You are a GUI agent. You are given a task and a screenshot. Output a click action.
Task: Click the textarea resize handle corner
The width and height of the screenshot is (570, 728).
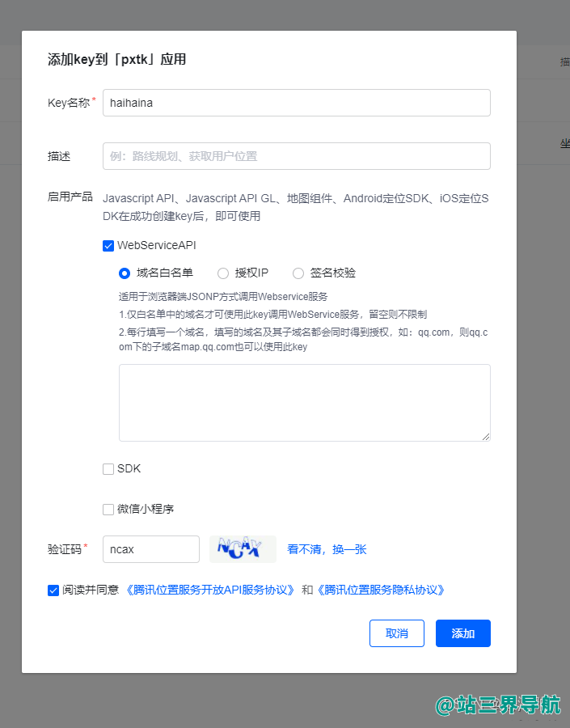coord(486,437)
